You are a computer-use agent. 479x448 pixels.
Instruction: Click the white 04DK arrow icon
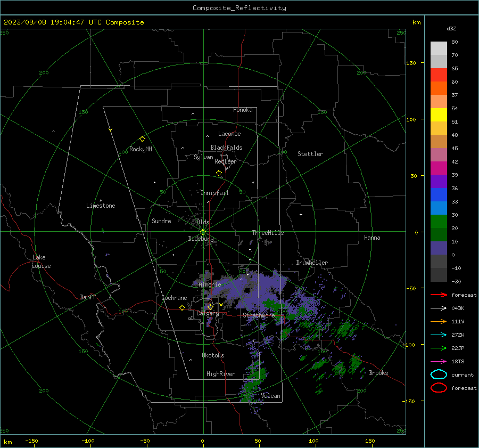tap(439, 308)
